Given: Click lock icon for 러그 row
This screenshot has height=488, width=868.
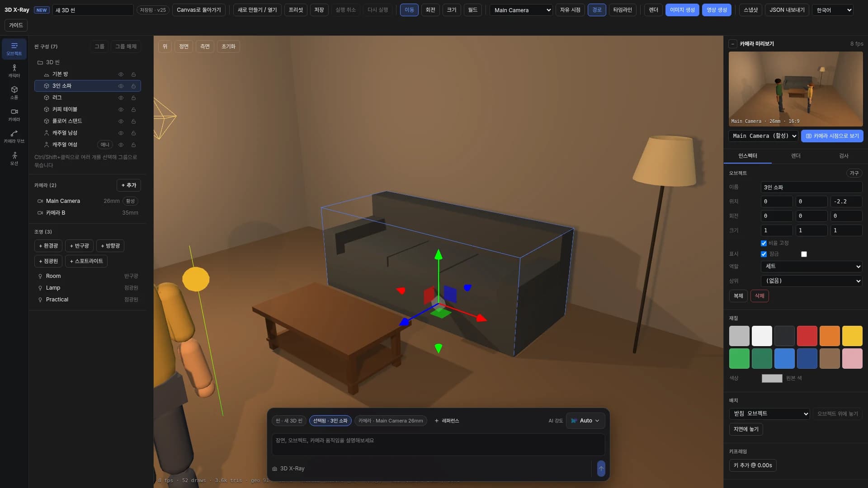Looking at the screenshot, I should (x=133, y=98).
